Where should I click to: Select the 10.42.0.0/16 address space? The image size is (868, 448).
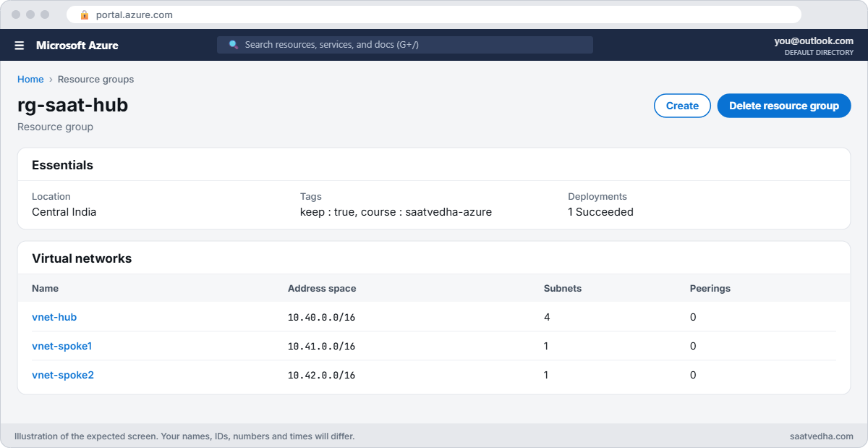tap(321, 375)
